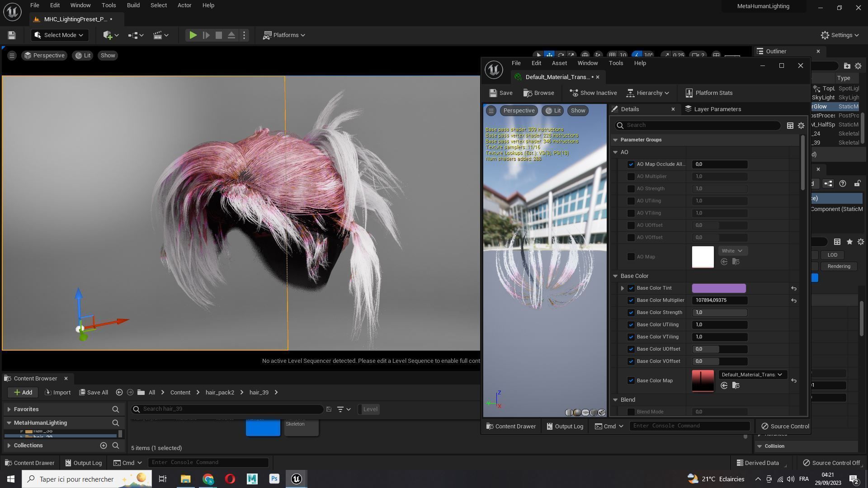This screenshot has width=868, height=488.
Task: Click the Show Inactive button
Action: (x=593, y=93)
